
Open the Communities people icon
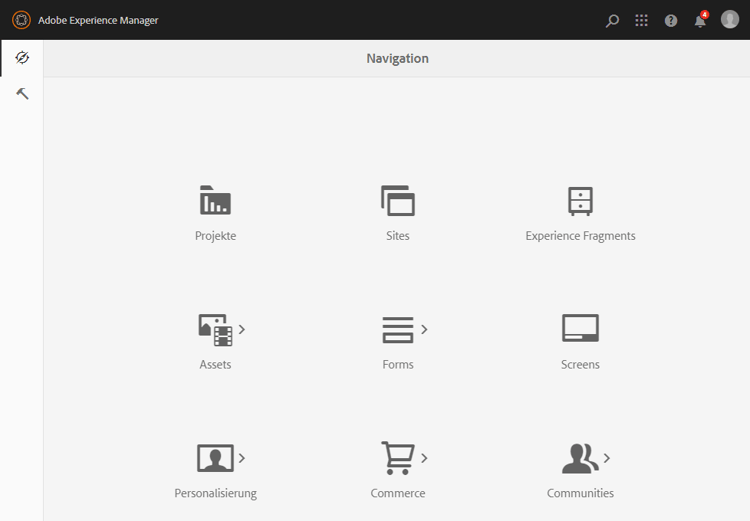580,458
